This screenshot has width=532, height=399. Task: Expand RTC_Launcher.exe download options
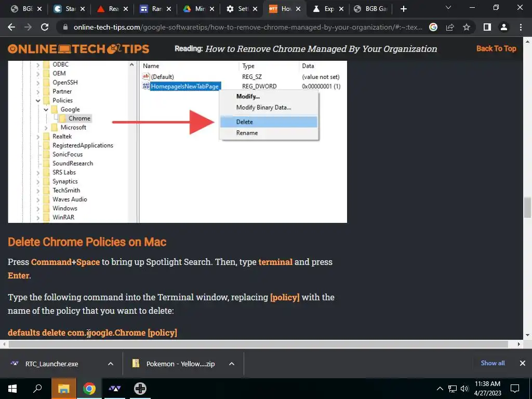click(x=111, y=364)
